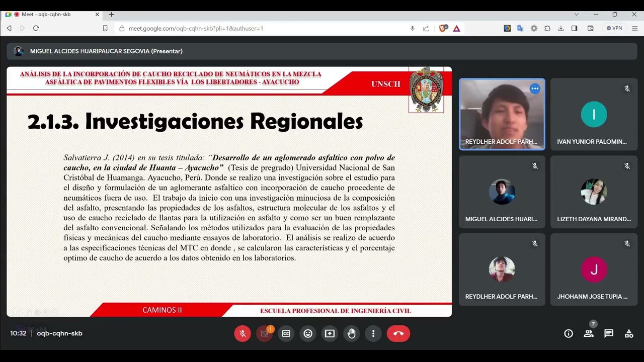Viewport: 644px width, 362px height.
Task: Toggle the browser sidebar panel icon
Action: coord(574,28)
